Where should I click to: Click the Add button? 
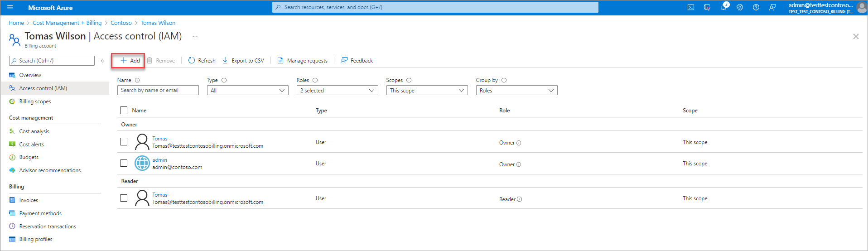[130, 60]
